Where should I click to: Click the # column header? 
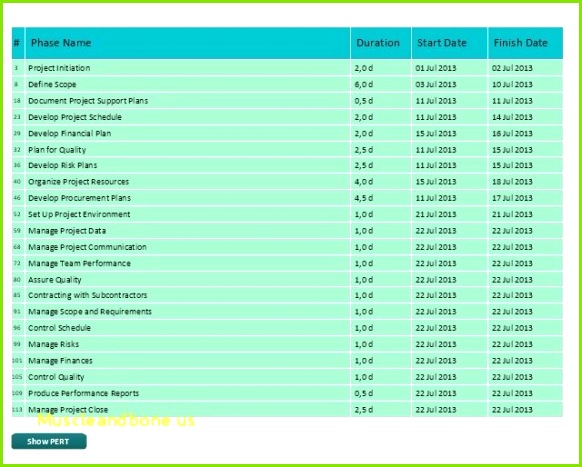(18, 43)
